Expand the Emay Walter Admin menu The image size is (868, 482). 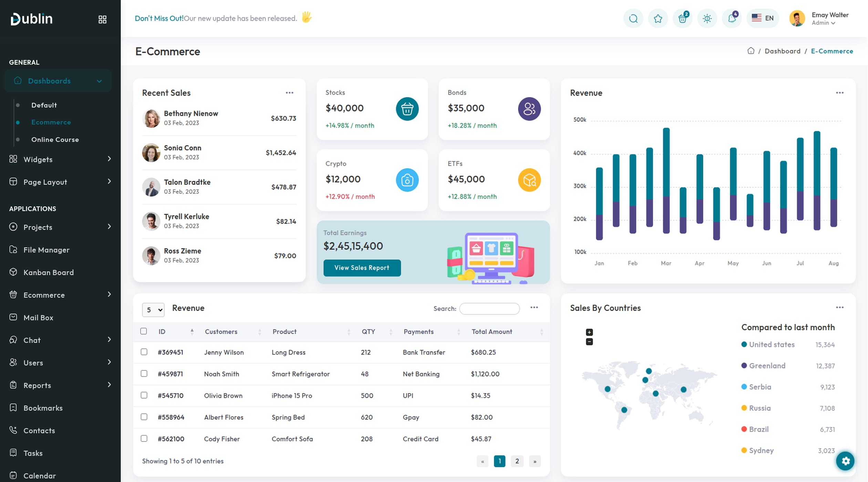(x=823, y=19)
